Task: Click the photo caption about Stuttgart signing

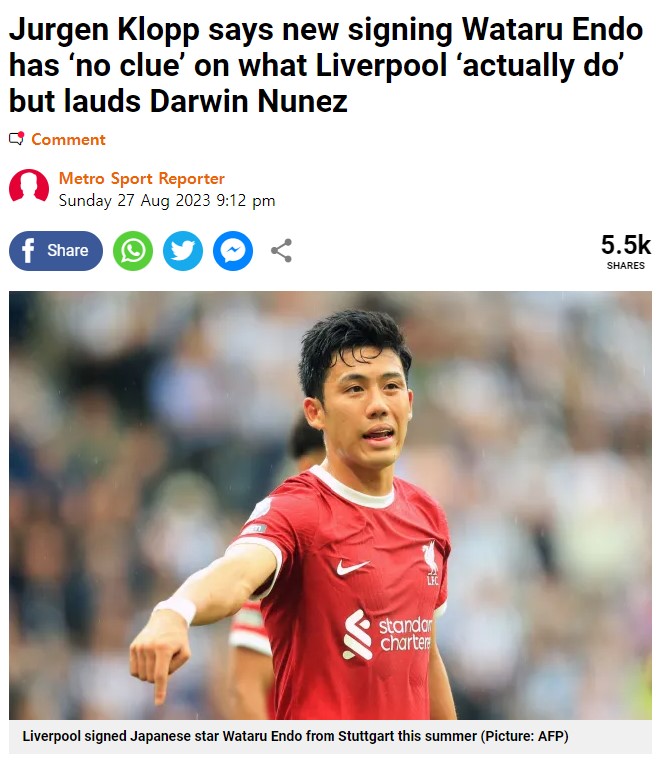Action: [295, 736]
